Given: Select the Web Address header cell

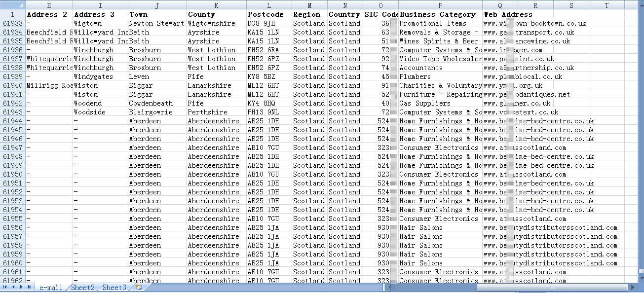Looking at the screenshot, I should (x=508, y=14).
